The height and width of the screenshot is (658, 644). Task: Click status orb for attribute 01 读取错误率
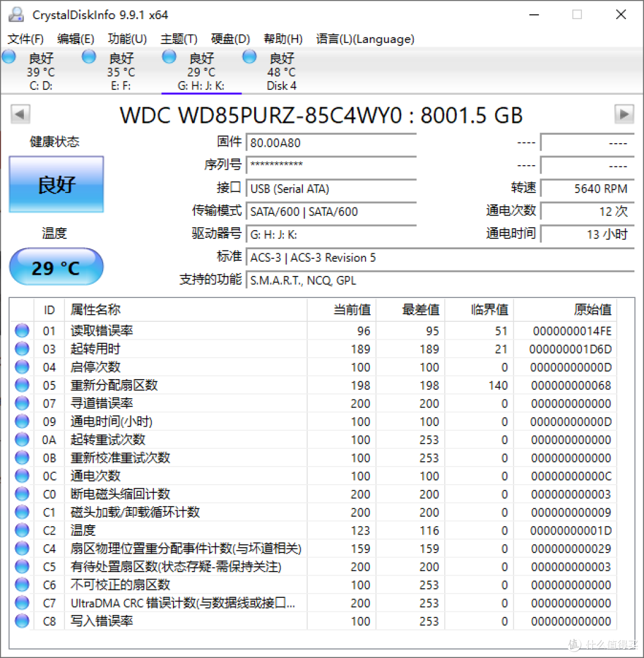pyautogui.click(x=22, y=331)
